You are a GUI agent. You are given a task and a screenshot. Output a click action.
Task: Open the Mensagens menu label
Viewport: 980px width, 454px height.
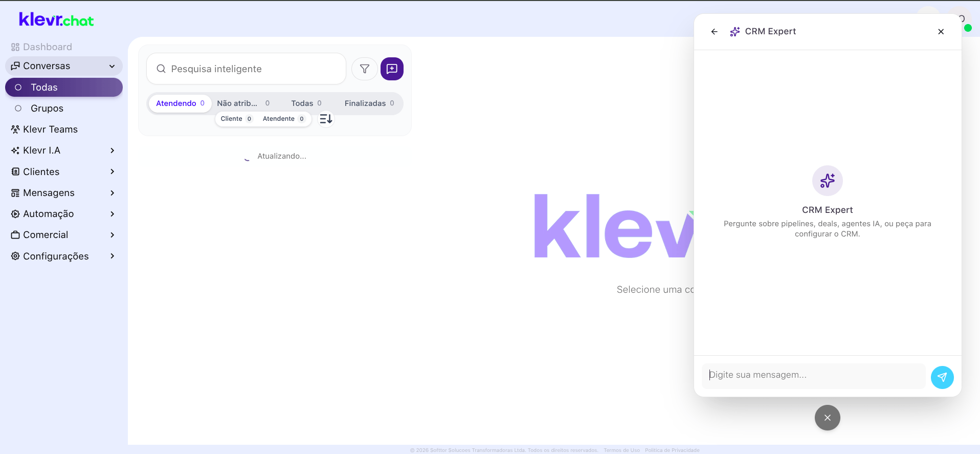49,193
